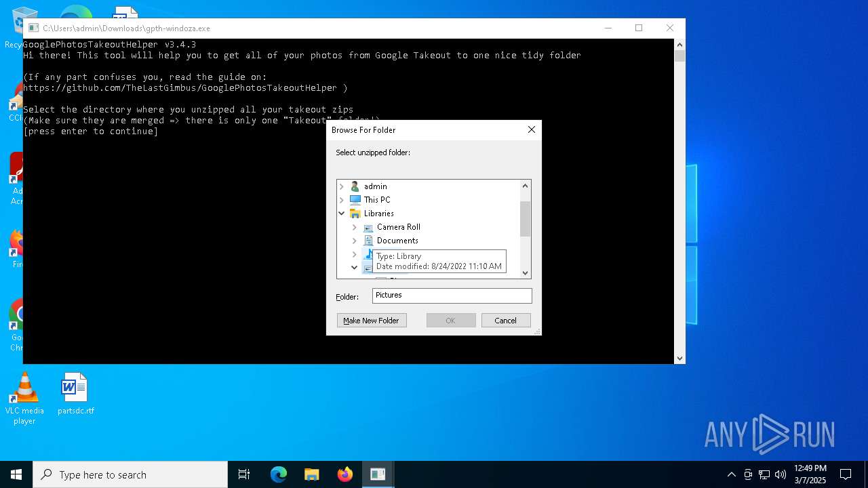Viewport: 868px width, 488px height.
Task: Maximize the gpth-windoza console window
Action: click(638, 28)
